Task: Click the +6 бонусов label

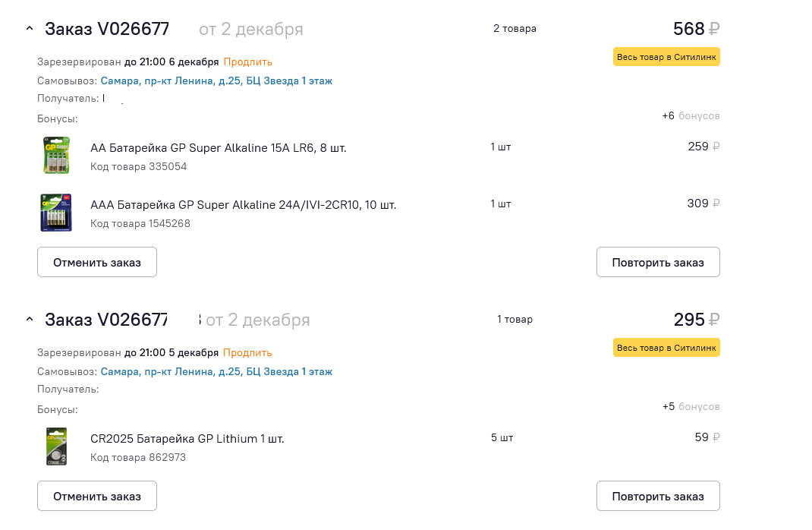Action: [691, 115]
